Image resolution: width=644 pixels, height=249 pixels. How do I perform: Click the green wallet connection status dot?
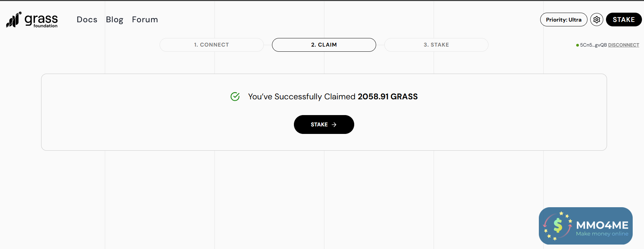click(578, 45)
